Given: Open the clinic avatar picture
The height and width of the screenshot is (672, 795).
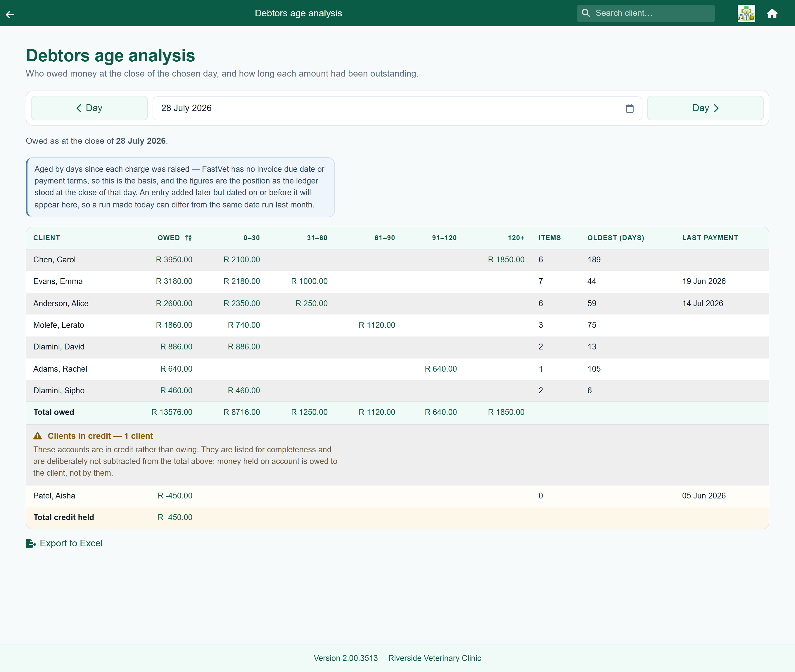Looking at the screenshot, I should [746, 13].
